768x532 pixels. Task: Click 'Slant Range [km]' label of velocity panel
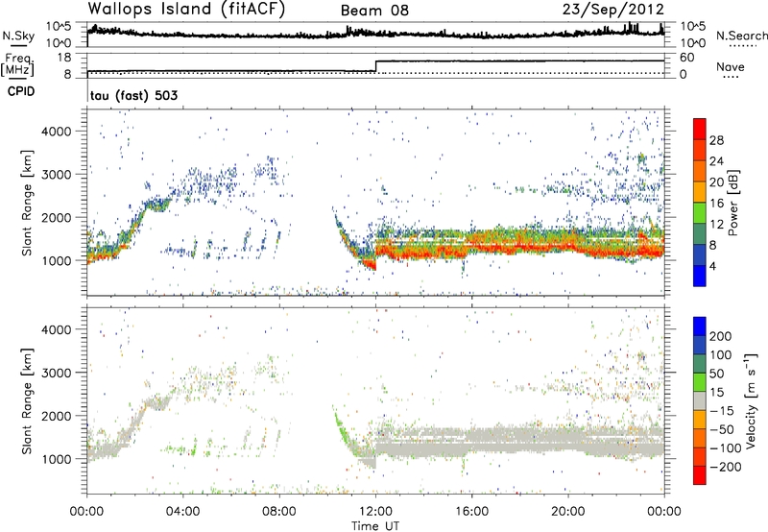(x=27, y=401)
